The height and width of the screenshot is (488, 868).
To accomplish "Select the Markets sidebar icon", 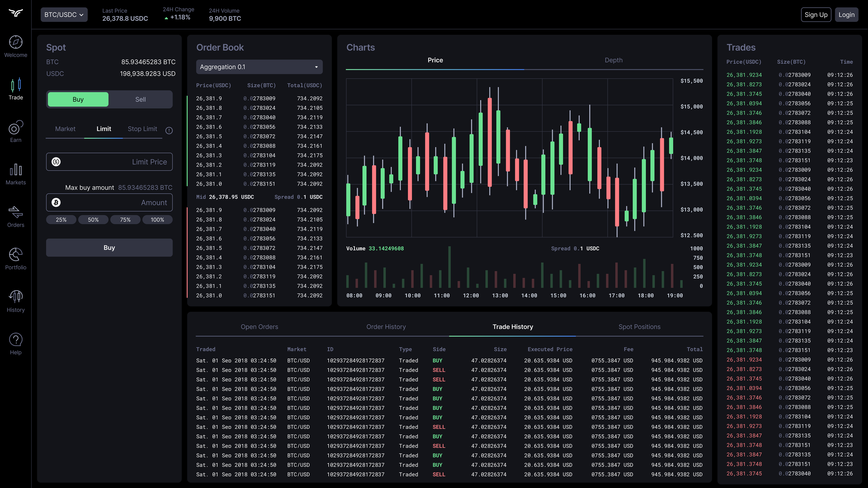I will point(15,174).
